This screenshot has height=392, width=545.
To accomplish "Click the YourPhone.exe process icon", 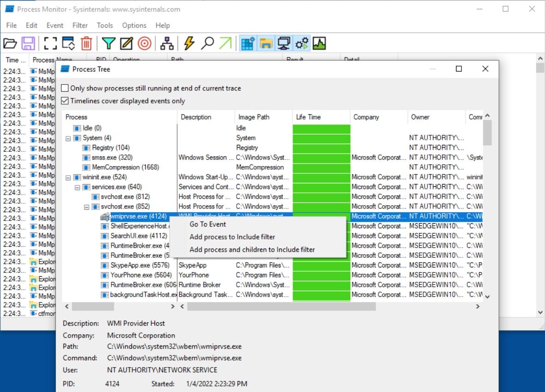I will (x=105, y=275).
